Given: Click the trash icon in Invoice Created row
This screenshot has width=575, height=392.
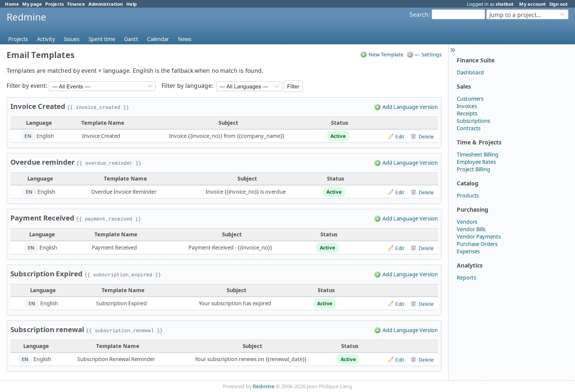Looking at the screenshot, I should pos(413,136).
